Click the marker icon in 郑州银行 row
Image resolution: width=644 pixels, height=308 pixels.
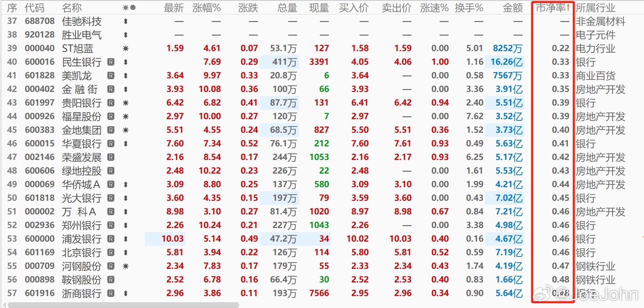(x=126, y=226)
